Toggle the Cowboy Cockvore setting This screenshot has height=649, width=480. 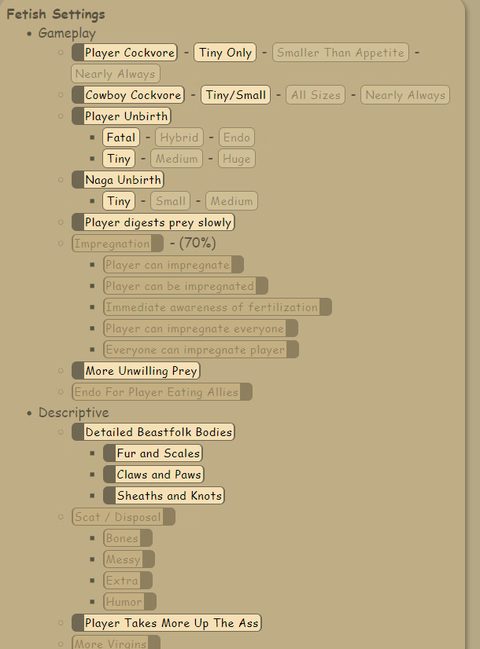click(128, 95)
